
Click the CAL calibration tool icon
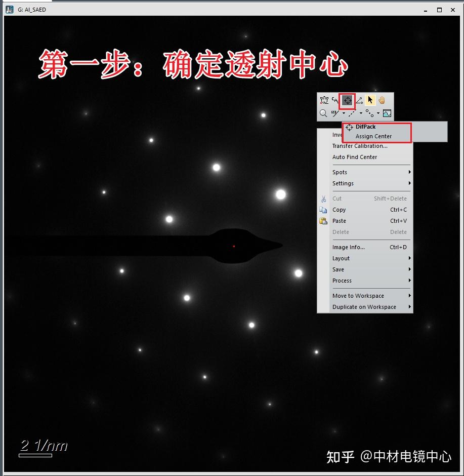tap(335, 100)
